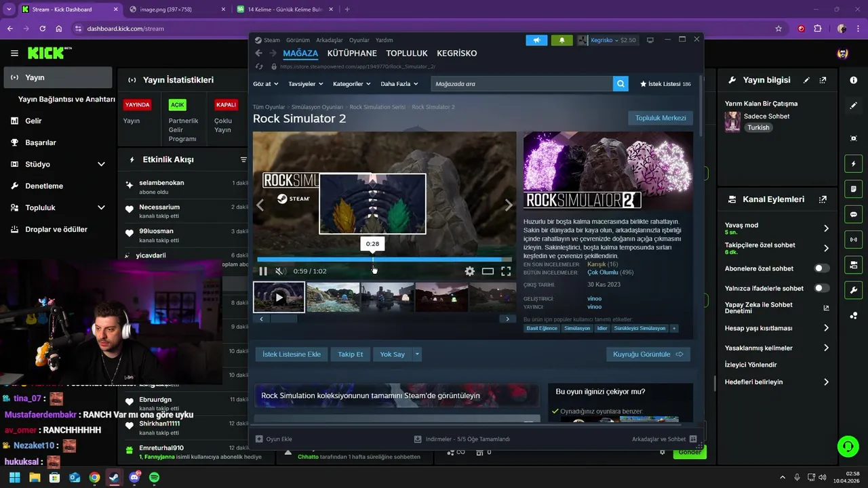
Task: Click the trailer progress bar
Action: [x=384, y=259]
